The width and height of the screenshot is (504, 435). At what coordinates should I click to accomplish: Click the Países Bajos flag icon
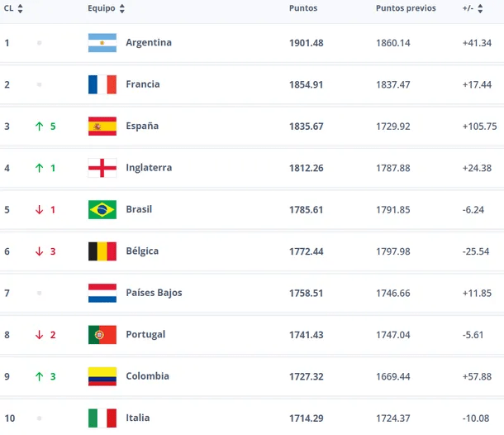[x=102, y=293]
